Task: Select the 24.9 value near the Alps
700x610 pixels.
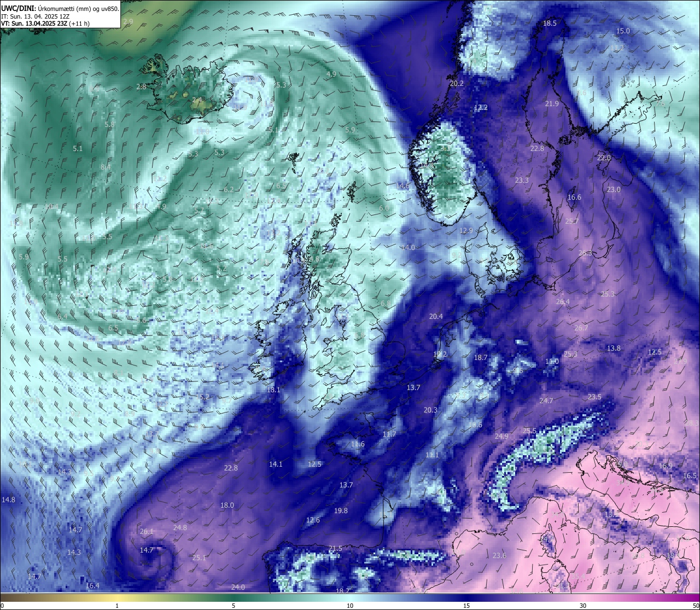Action: (x=501, y=436)
